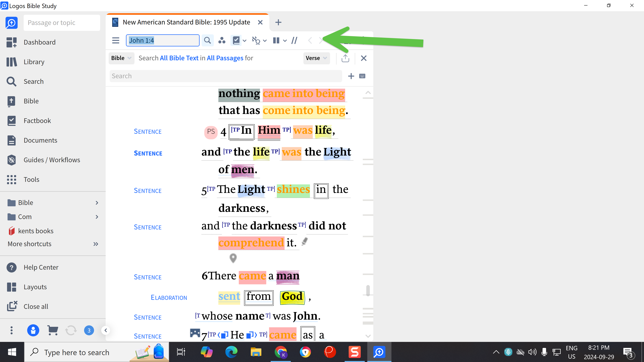The width and height of the screenshot is (644, 362).
Task: Open Task View on the taskbar
Action: [181, 352]
